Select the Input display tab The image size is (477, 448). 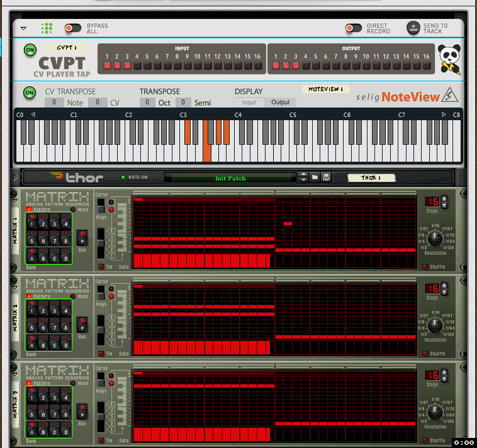[249, 103]
